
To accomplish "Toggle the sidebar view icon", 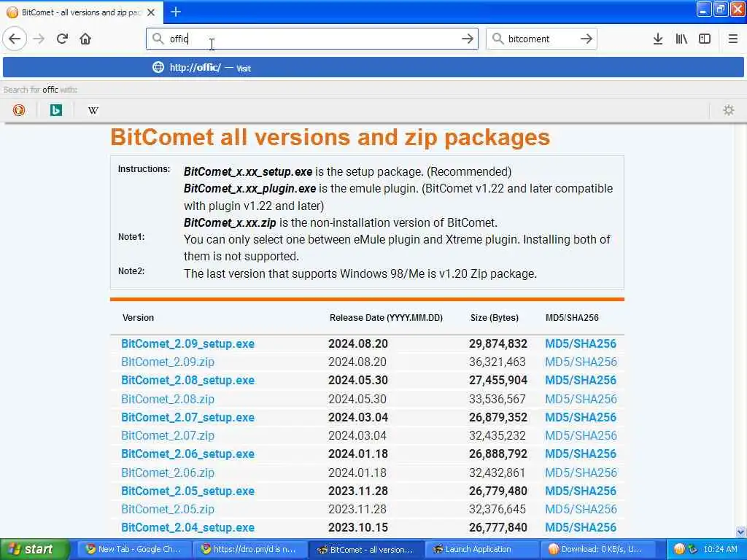I will click(x=705, y=39).
